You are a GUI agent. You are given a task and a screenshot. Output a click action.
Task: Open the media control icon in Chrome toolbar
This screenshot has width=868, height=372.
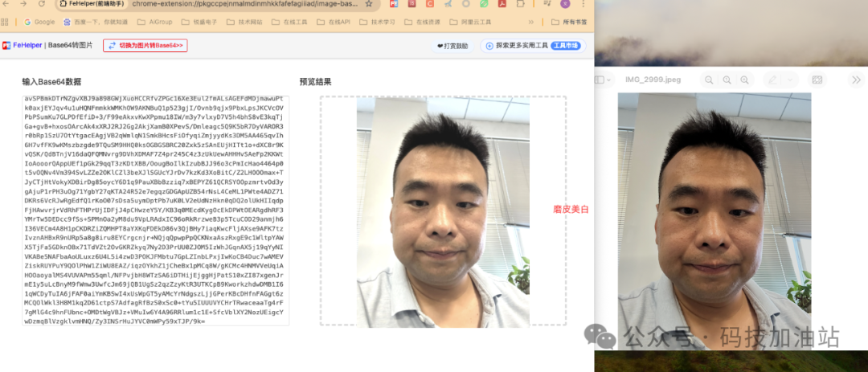pos(547,4)
